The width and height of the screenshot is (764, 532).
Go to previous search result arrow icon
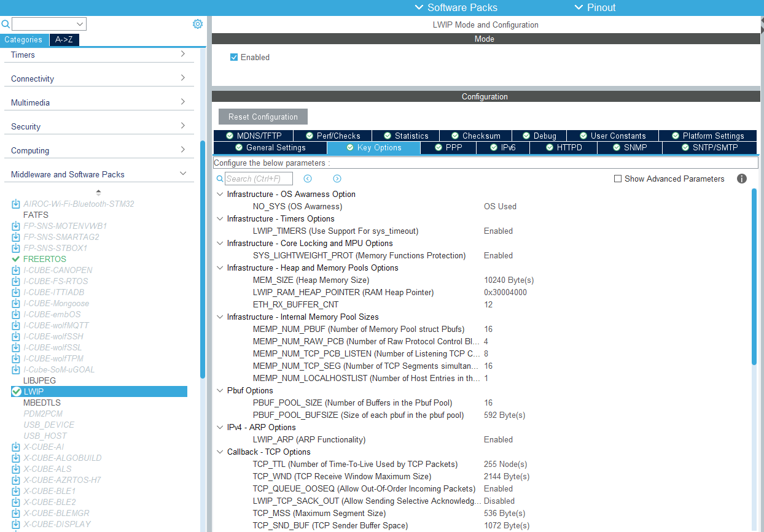click(x=308, y=179)
